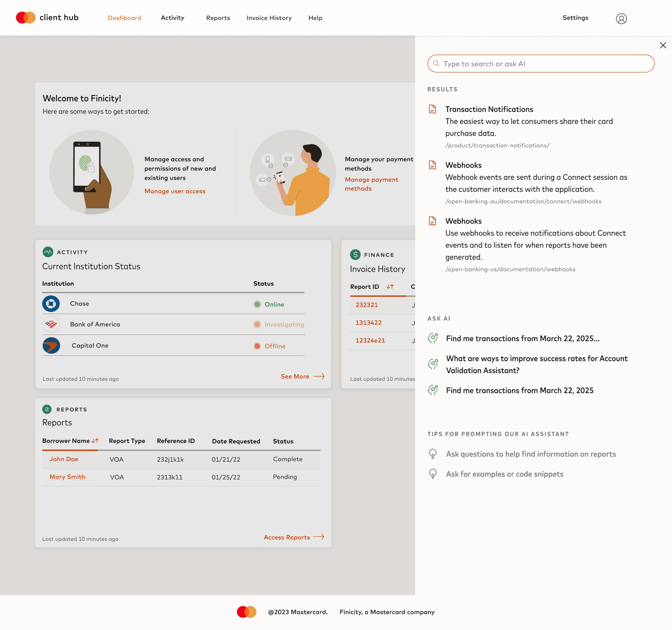Open the Dashboard tab
The height and width of the screenshot is (630, 672).
point(124,18)
